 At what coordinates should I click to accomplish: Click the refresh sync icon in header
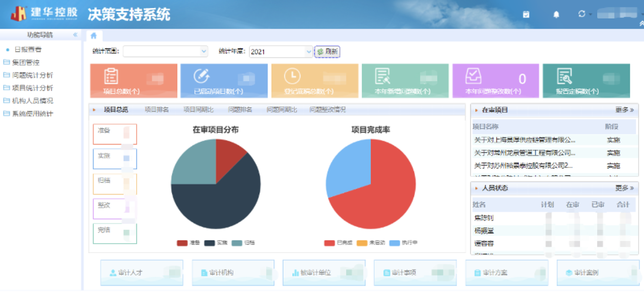click(581, 14)
